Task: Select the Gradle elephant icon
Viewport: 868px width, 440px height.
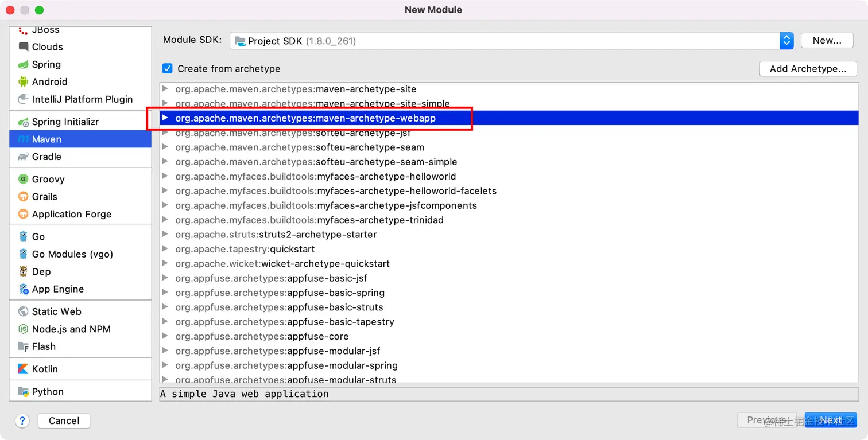Action: point(23,157)
